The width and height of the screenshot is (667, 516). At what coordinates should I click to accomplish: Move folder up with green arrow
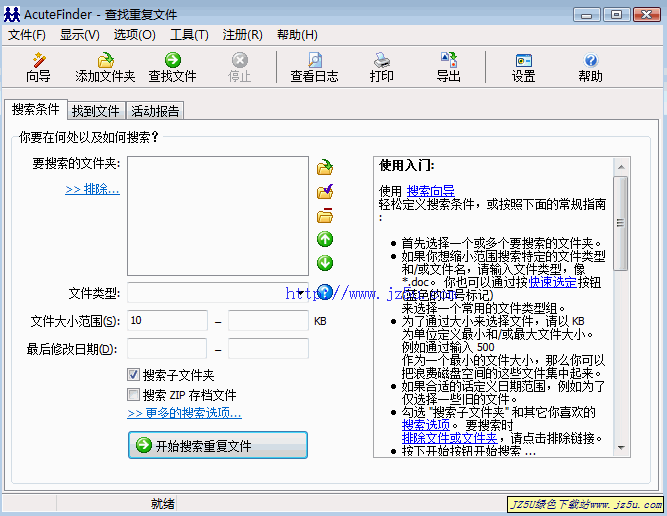click(x=325, y=239)
